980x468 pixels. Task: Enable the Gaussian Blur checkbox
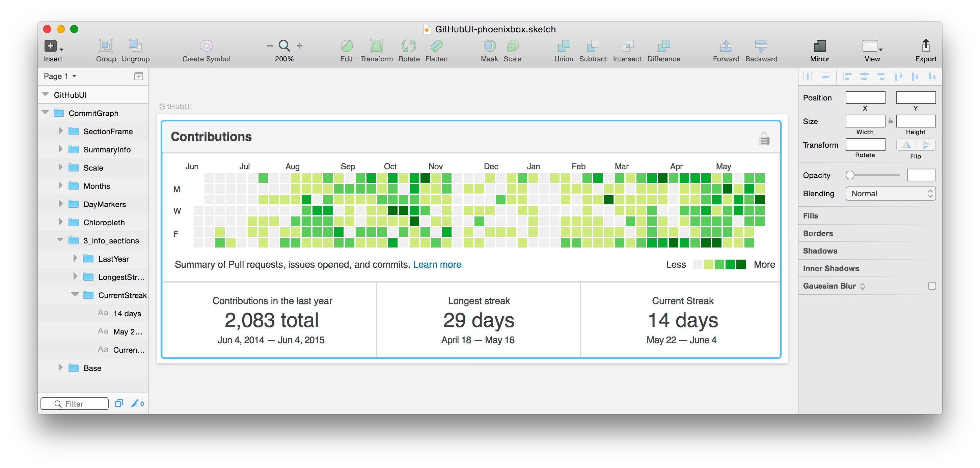click(932, 286)
